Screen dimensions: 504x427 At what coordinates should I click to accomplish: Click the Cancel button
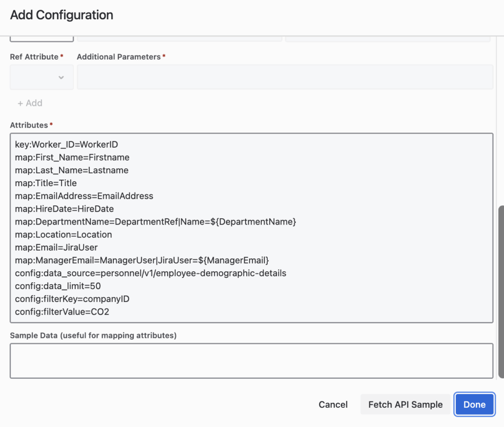click(x=333, y=404)
